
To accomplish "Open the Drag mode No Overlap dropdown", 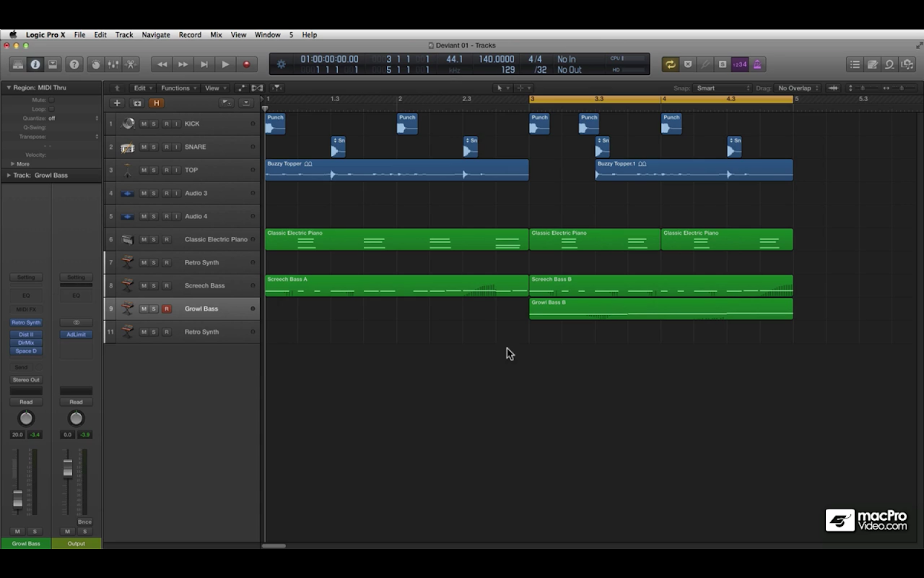I will pyautogui.click(x=798, y=88).
